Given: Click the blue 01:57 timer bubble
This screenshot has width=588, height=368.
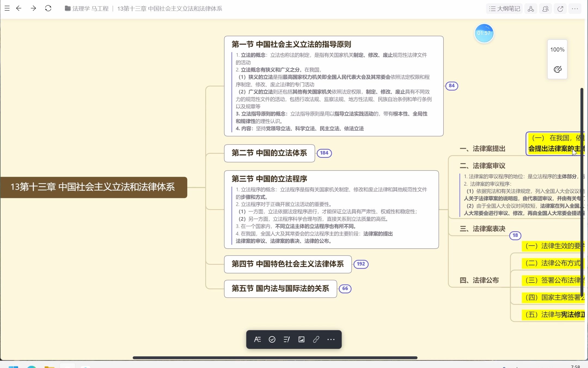Looking at the screenshot, I should coord(484,33).
